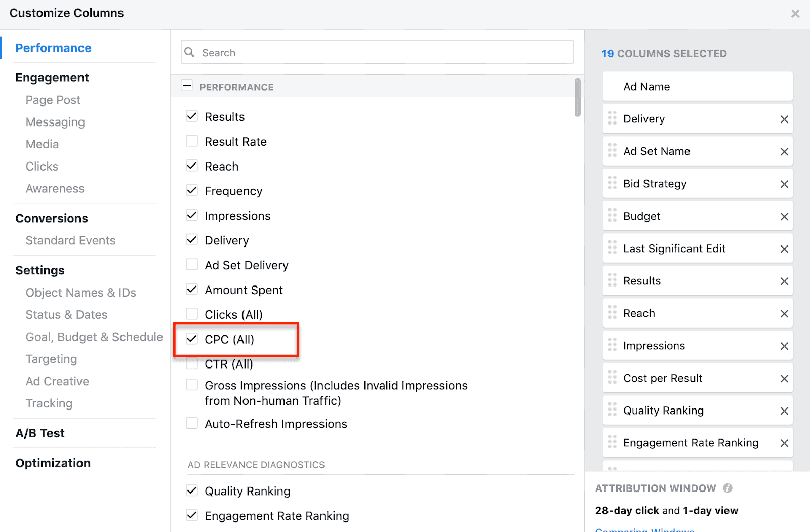810x532 pixels.
Task: Go to the Standard Events section
Action: tap(70, 241)
